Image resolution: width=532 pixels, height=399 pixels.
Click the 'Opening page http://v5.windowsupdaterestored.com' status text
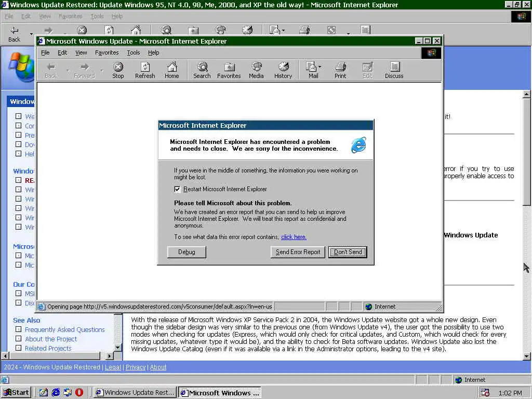click(159, 307)
